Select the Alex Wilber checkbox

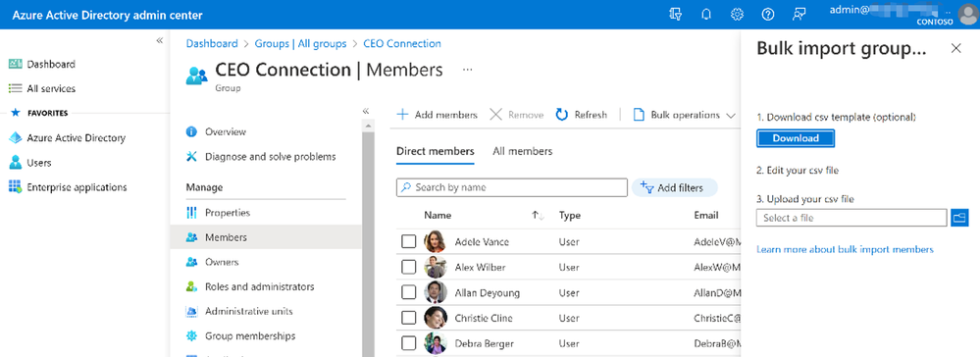point(408,267)
